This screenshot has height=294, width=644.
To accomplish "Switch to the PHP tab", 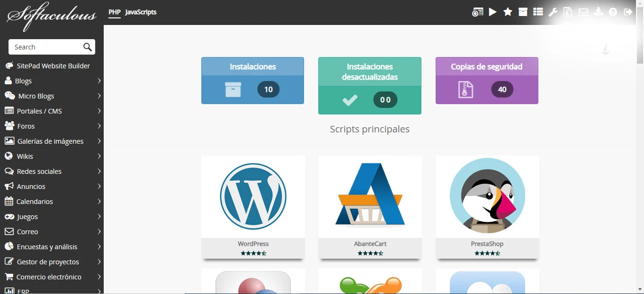I will [115, 12].
